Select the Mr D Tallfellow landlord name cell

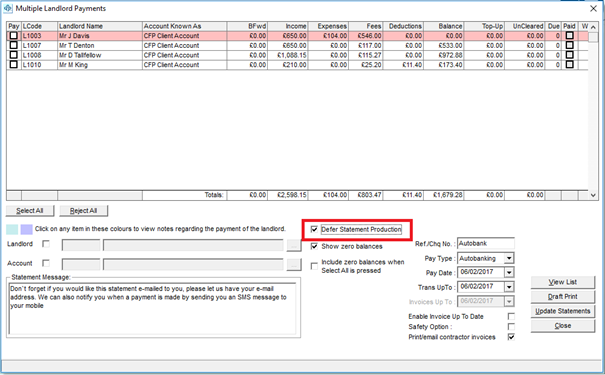[x=100, y=55]
